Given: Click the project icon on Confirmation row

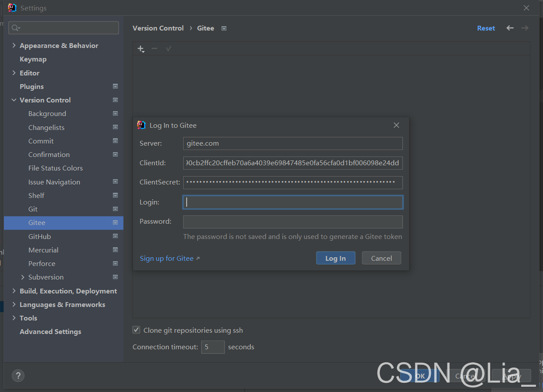Looking at the screenshot, I should tap(115, 154).
